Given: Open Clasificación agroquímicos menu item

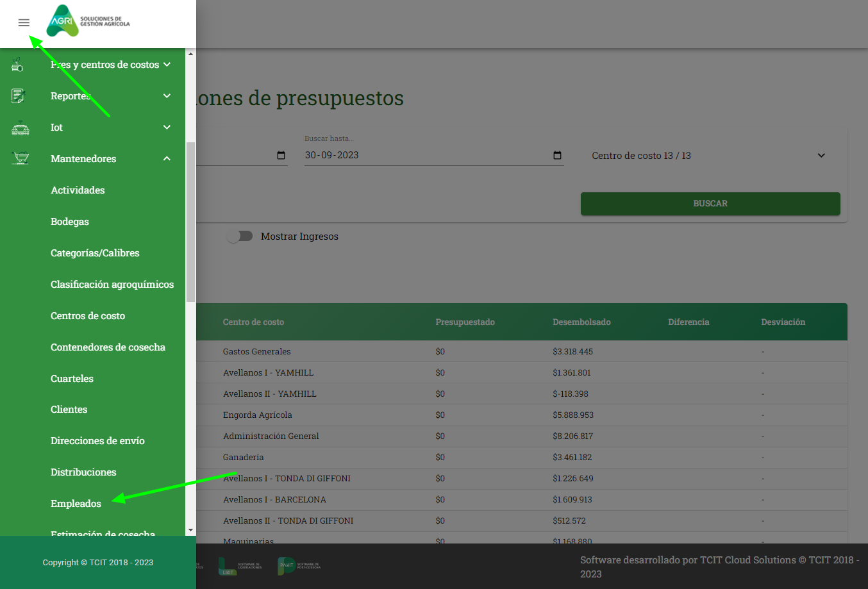Looking at the screenshot, I should click(x=112, y=285).
